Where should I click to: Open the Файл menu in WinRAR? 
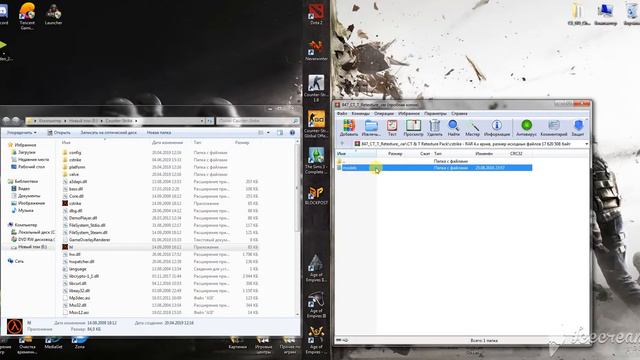point(342,113)
